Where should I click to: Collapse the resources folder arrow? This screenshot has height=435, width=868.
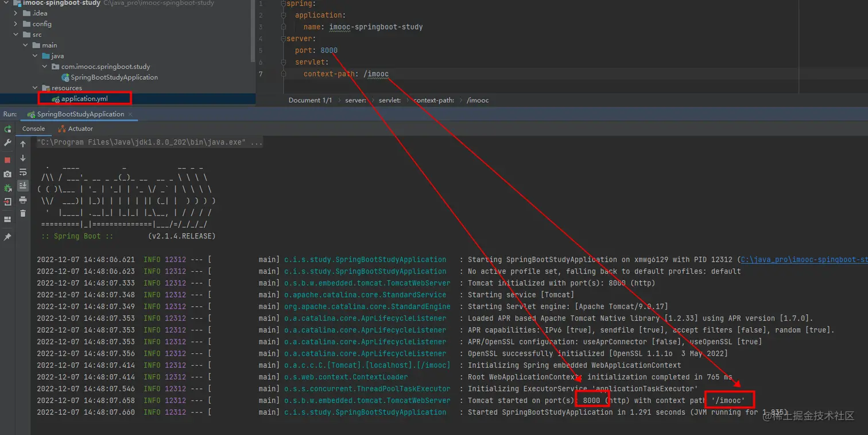(x=35, y=88)
